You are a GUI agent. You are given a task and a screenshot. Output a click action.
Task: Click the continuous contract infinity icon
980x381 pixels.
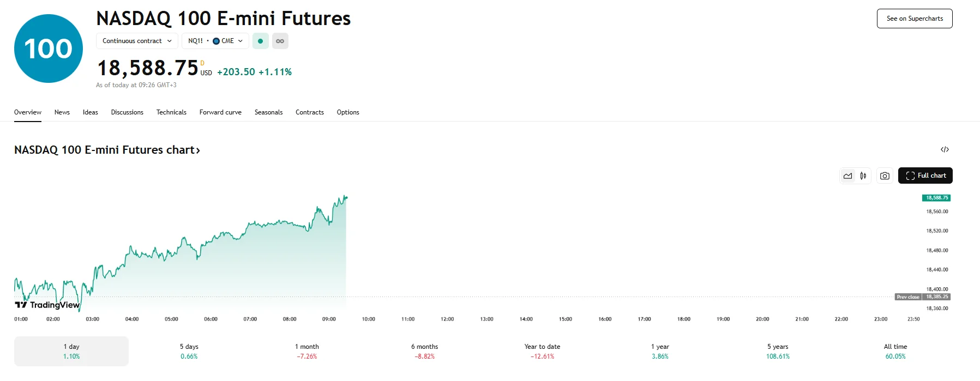click(x=280, y=41)
